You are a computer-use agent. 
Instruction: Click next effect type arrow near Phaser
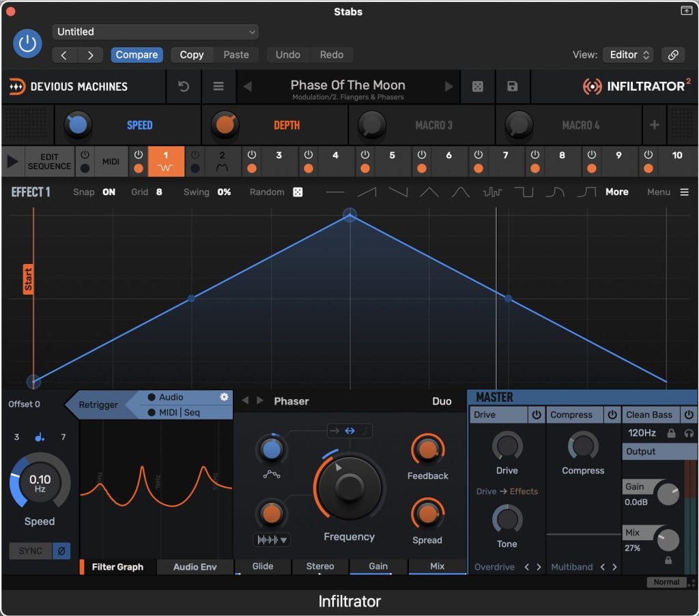[260, 400]
